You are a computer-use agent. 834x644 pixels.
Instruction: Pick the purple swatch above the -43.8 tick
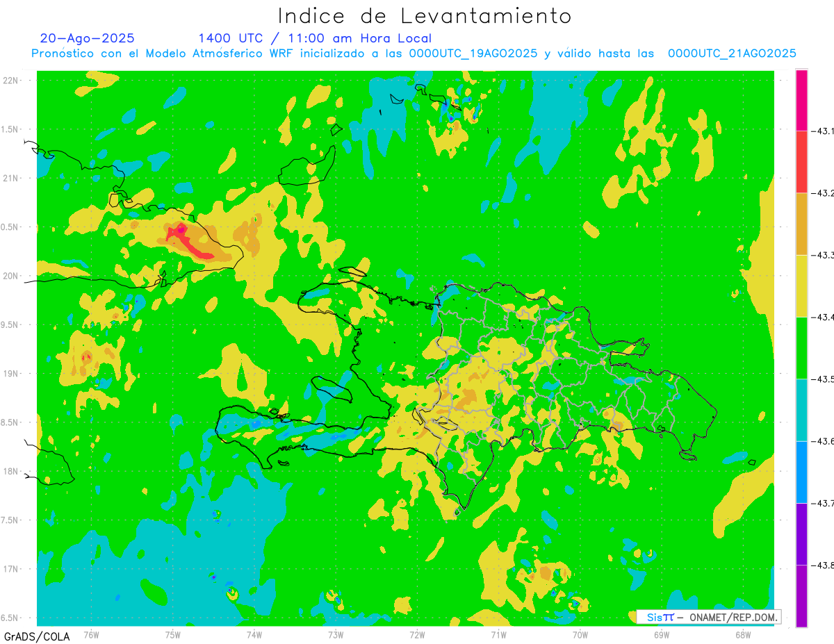pos(801,534)
